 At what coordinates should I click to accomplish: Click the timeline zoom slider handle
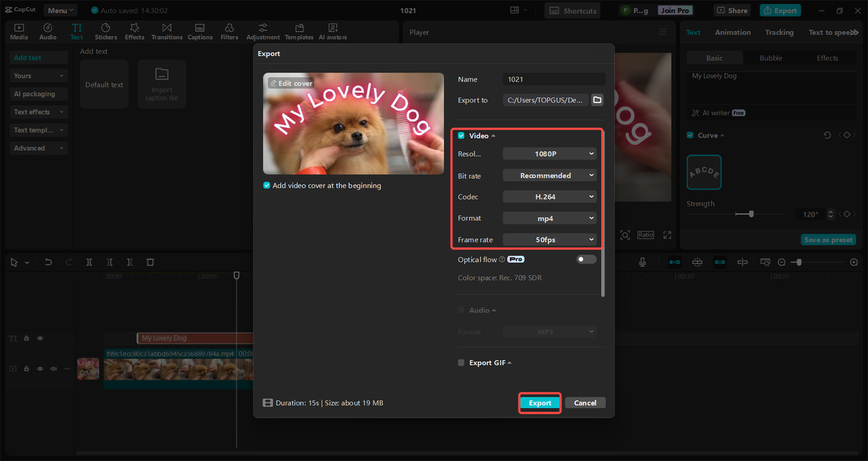(800, 262)
